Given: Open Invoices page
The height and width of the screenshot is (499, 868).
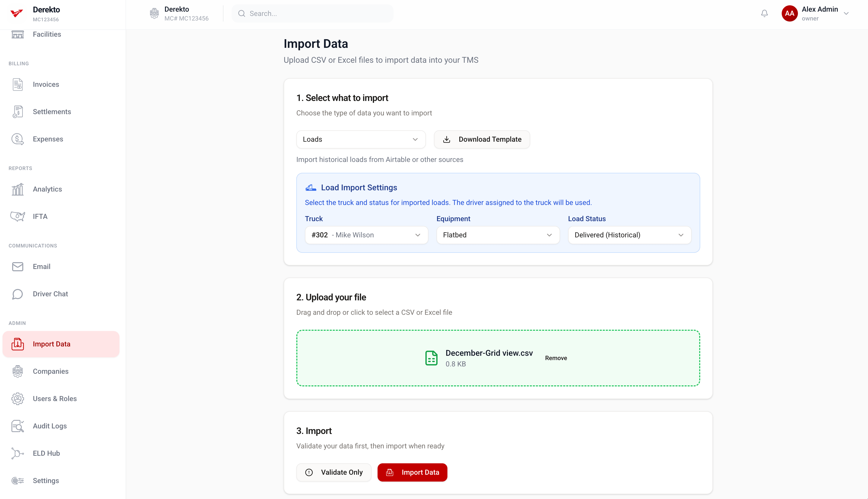Looking at the screenshot, I should pos(46,84).
